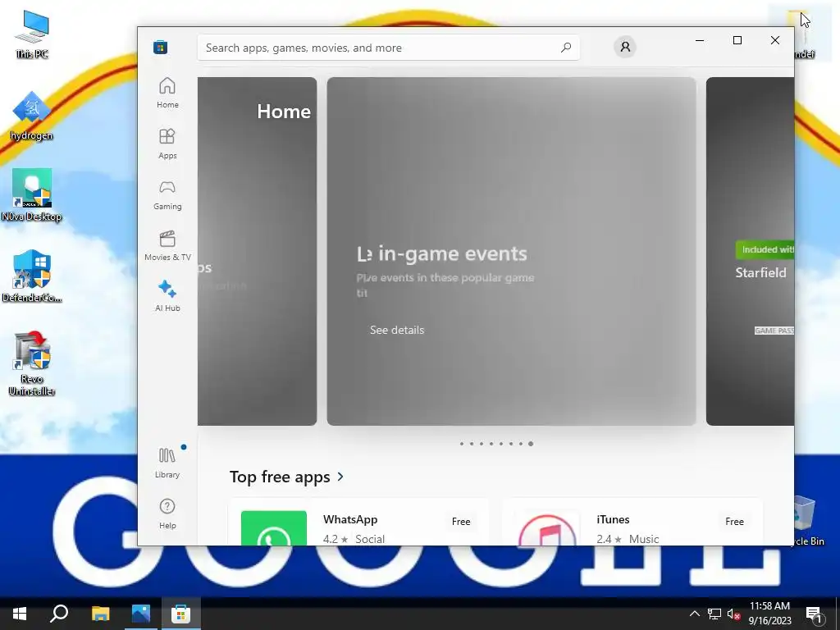
Task: Click the Free label on iTunes
Action: click(x=734, y=521)
